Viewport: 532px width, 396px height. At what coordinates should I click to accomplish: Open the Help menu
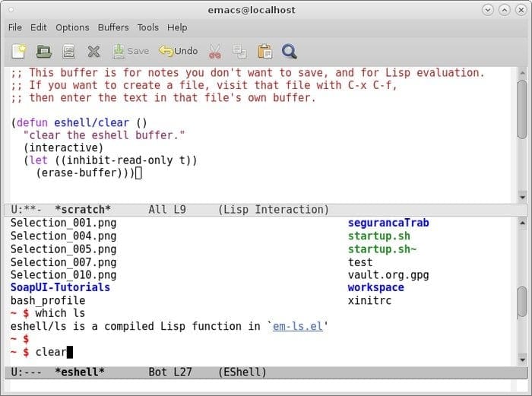point(177,27)
